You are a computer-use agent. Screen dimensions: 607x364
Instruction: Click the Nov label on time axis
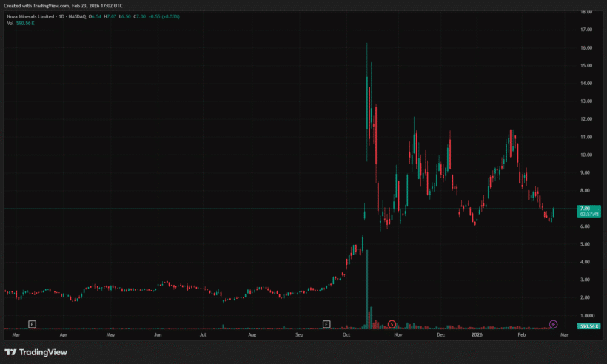(x=398, y=335)
